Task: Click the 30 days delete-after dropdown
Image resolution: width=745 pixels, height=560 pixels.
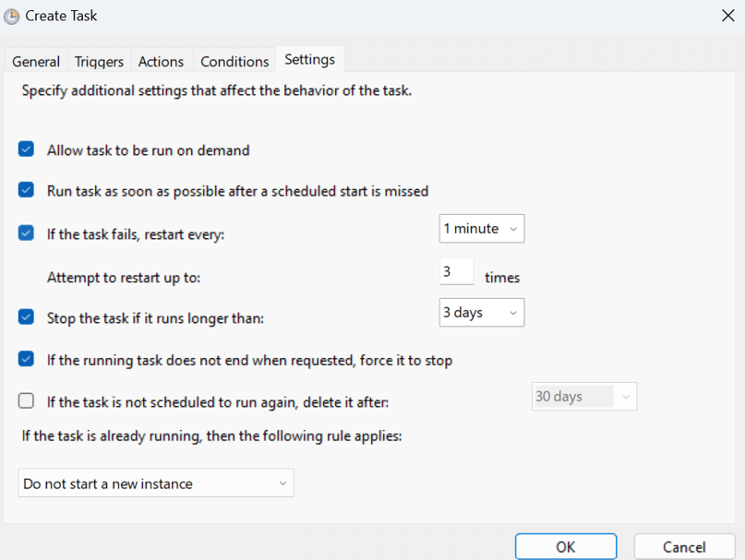Action: pyautogui.click(x=583, y=397)
